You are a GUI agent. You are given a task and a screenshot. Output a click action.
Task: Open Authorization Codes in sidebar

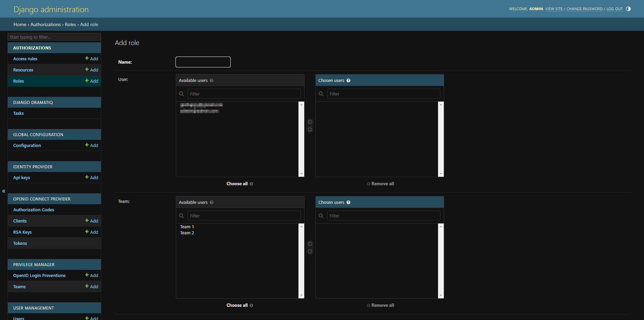tap(34, 210)
